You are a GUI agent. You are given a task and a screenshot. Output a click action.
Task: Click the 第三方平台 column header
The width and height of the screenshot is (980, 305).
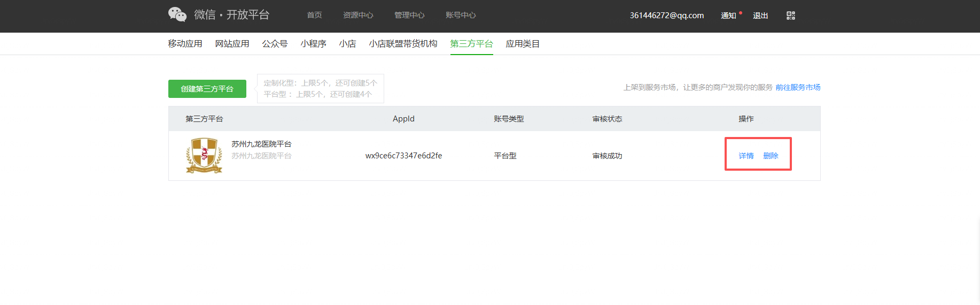pos(204,119)
